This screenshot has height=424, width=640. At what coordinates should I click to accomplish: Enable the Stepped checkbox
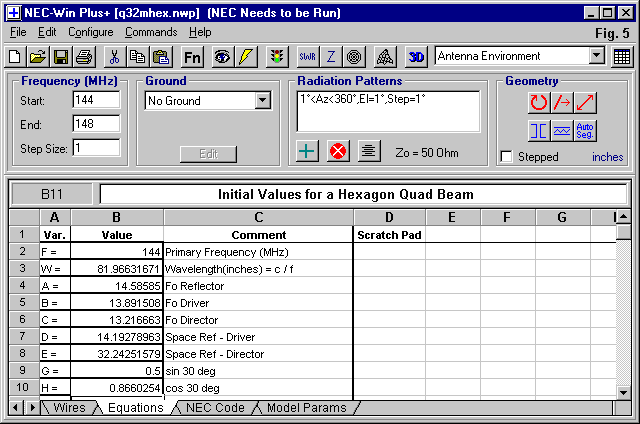point(507,157)
